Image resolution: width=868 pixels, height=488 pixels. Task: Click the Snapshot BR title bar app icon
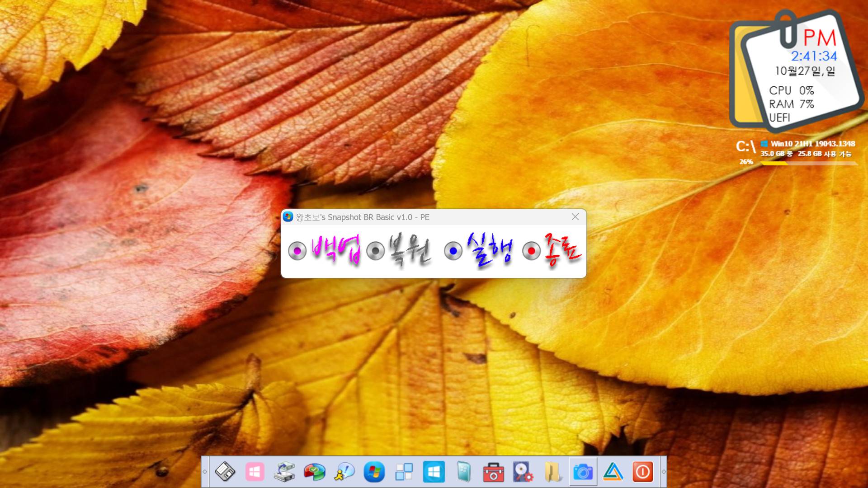click(x=288, y=217)
